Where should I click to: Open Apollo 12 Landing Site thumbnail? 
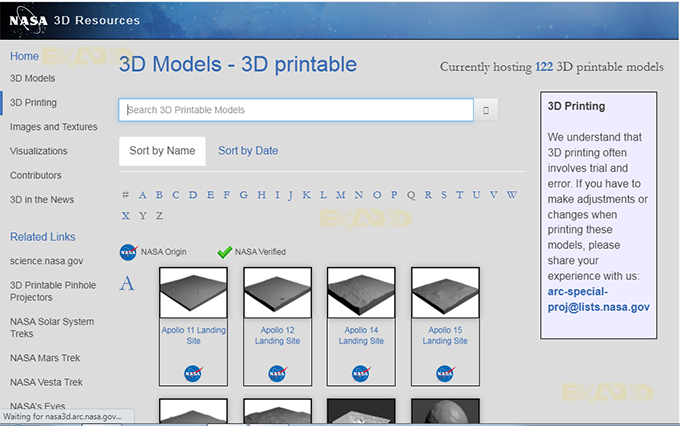pos(278,293)
